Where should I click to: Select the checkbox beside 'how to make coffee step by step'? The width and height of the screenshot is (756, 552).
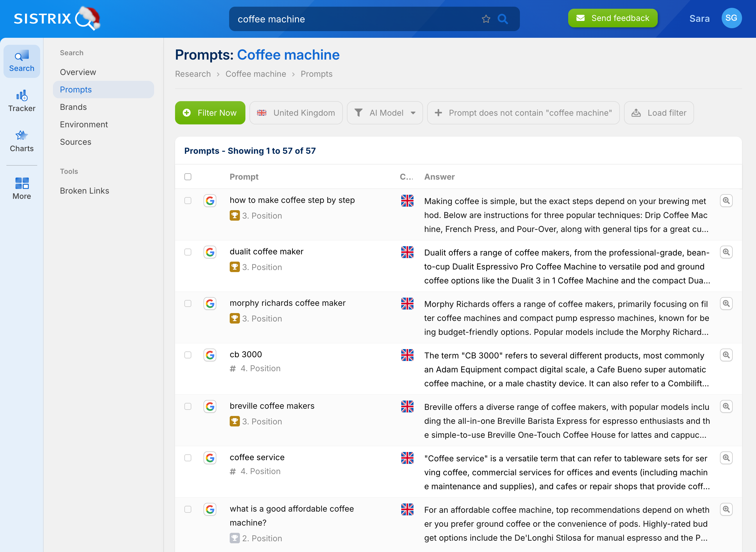[x=188, y=201]
